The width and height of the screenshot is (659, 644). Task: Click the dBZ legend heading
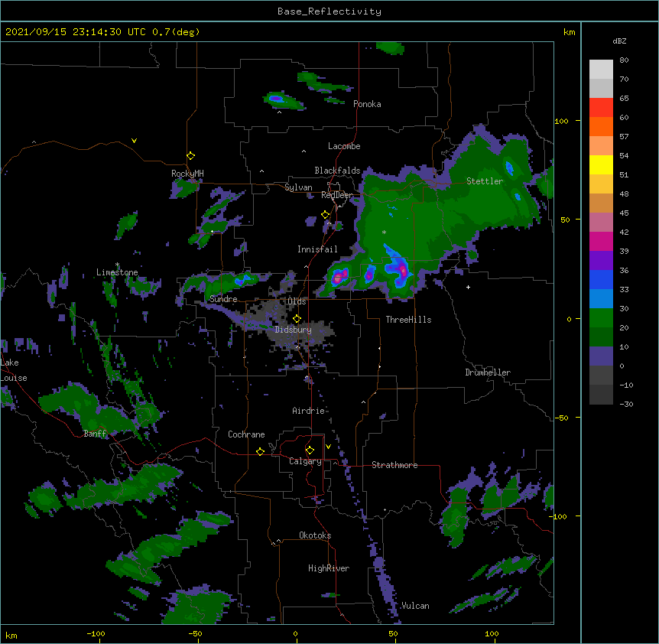pyautogui.click(x=619, y=41)
